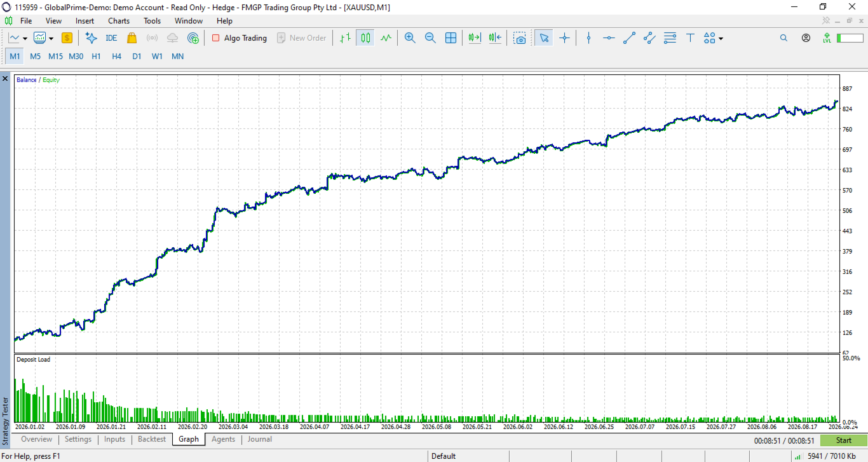
Task: Draw Fibonacci retracement levels
Action: (670, 38)
